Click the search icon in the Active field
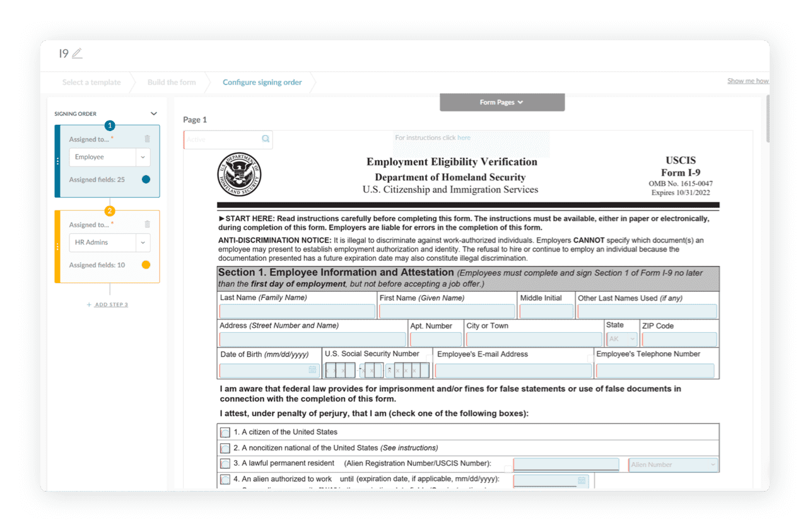This screenshot has width=810, height=532. coord(266,139)
